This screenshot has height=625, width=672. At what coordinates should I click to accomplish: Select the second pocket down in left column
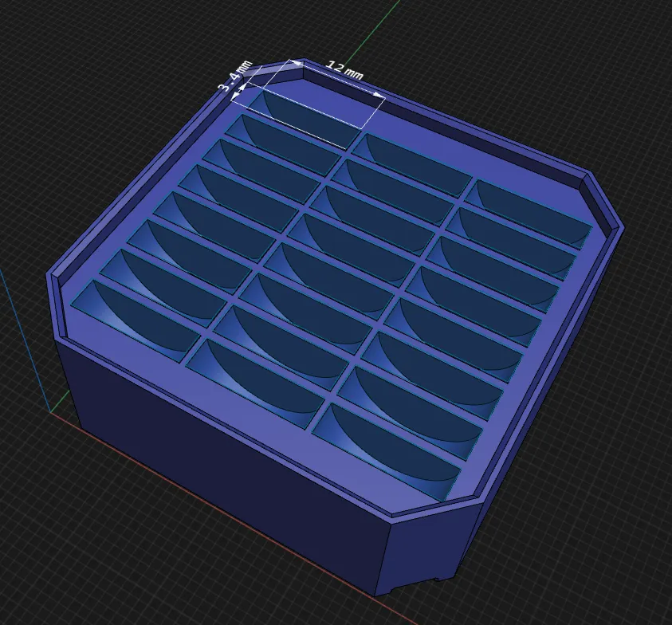point(284,145)
